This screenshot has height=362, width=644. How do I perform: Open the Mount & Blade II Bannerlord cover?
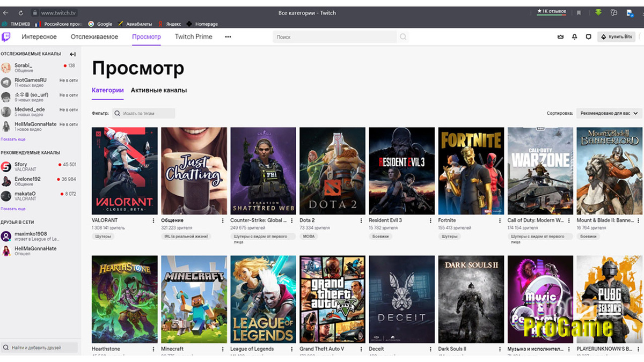point(610,171)
